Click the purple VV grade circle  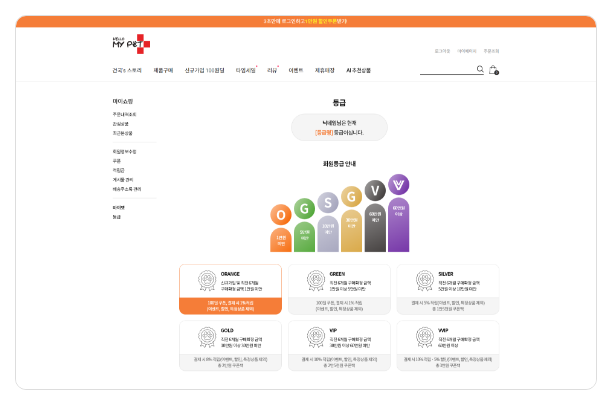(399, 184)
